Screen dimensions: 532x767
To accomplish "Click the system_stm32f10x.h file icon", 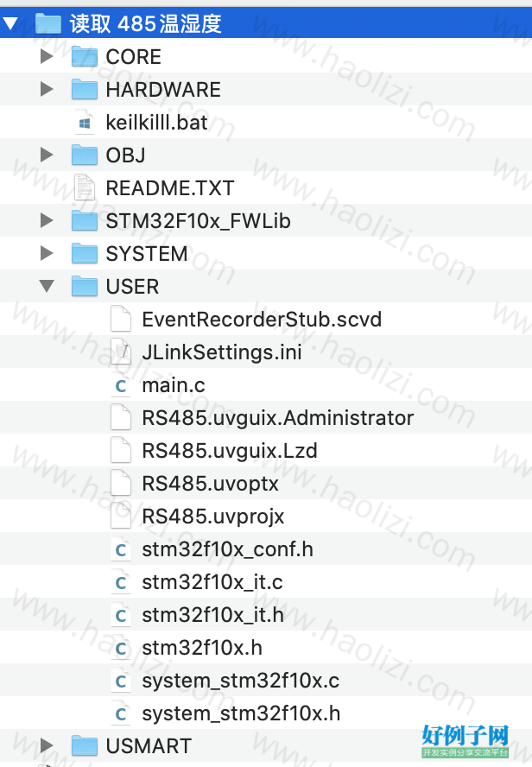I will (x=120, y=713).
